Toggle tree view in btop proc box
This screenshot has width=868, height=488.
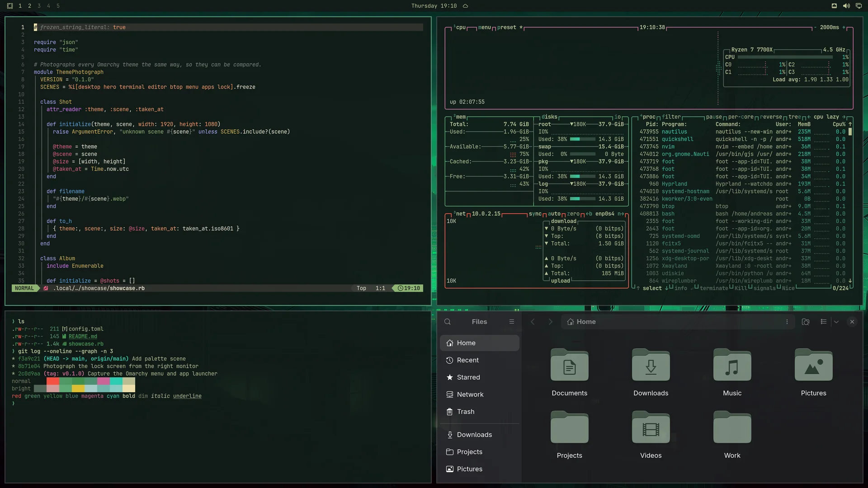(x=795, y=117)
